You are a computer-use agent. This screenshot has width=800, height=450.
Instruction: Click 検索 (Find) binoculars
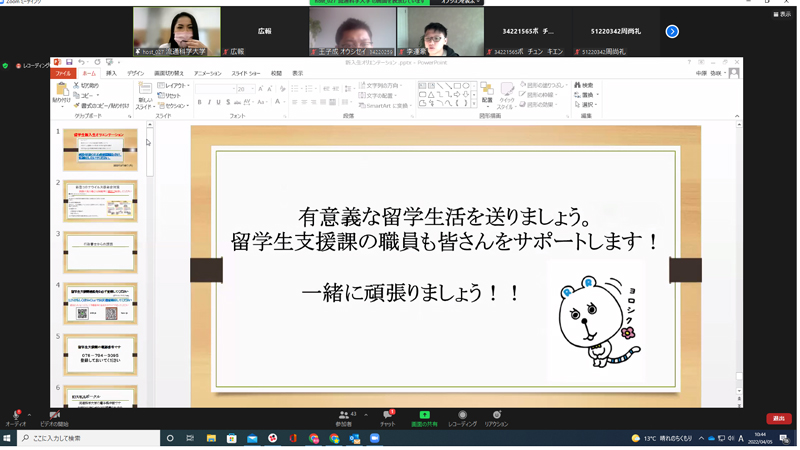[x=584, y=85]
